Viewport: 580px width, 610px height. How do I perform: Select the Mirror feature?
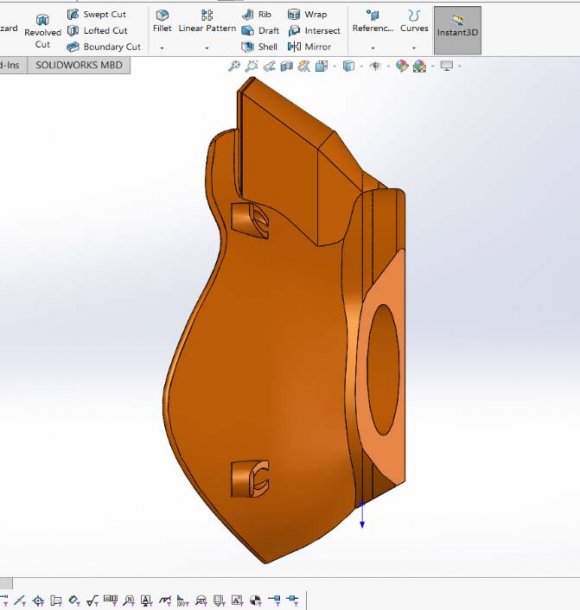[310, 47]
